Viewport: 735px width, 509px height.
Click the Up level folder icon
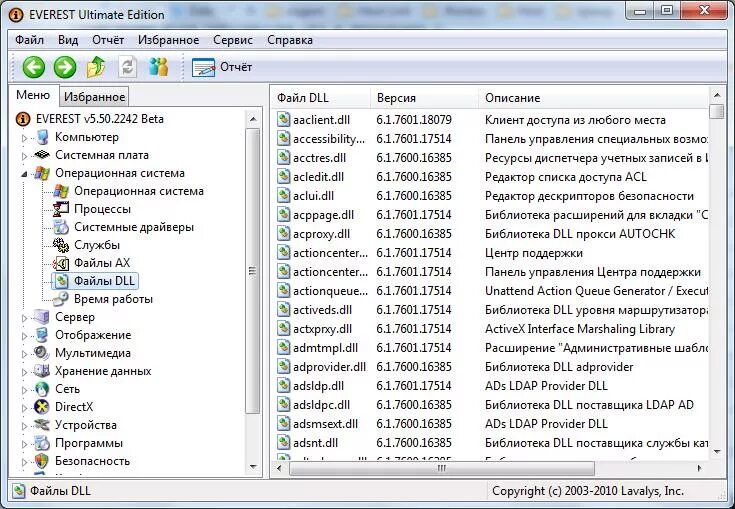(96, 67)
